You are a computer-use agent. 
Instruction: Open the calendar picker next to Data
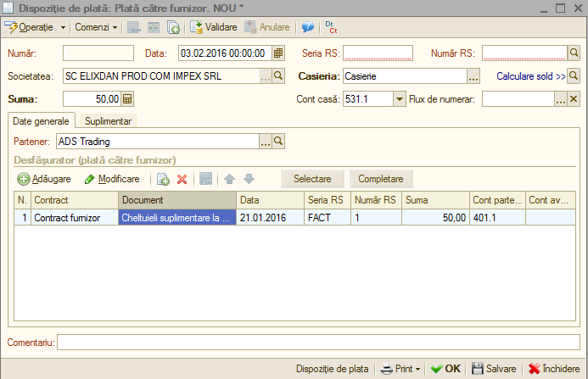277,53
